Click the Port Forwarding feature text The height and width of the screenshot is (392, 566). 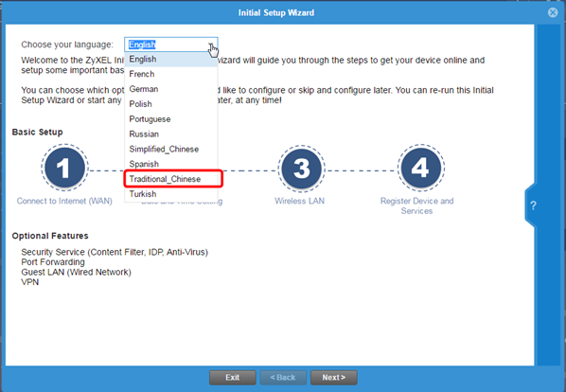click(x=53, y=262)
